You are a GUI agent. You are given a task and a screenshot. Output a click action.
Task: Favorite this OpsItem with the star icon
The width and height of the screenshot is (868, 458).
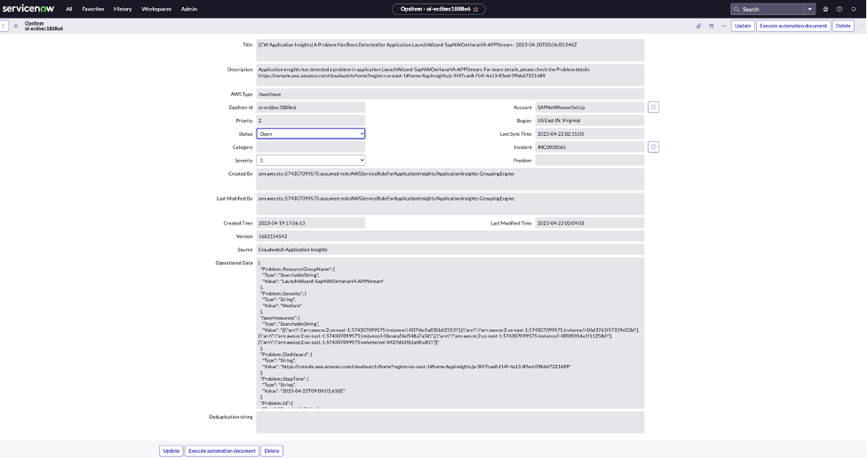(x=475, y=10)
